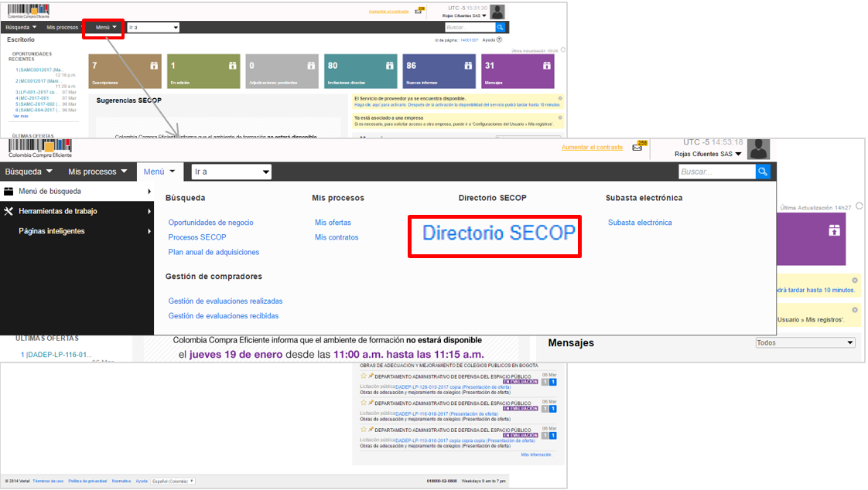This screenshot has width=868, height=490.
Task: Click the Buscar field on small background page
Action: 470,27
